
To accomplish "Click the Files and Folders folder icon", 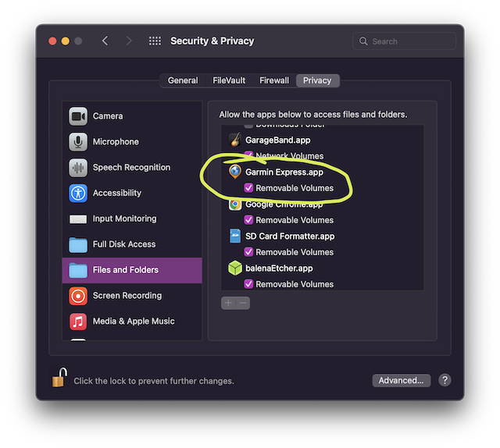I will click(x=78, y=270).
